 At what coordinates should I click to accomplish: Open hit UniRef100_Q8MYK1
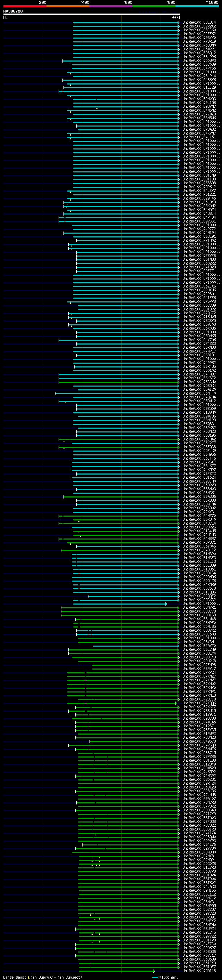point(199,608)
